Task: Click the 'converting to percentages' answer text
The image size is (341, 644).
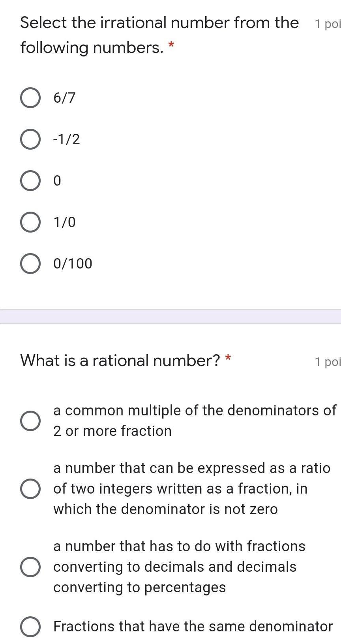Action: [139, 588]
